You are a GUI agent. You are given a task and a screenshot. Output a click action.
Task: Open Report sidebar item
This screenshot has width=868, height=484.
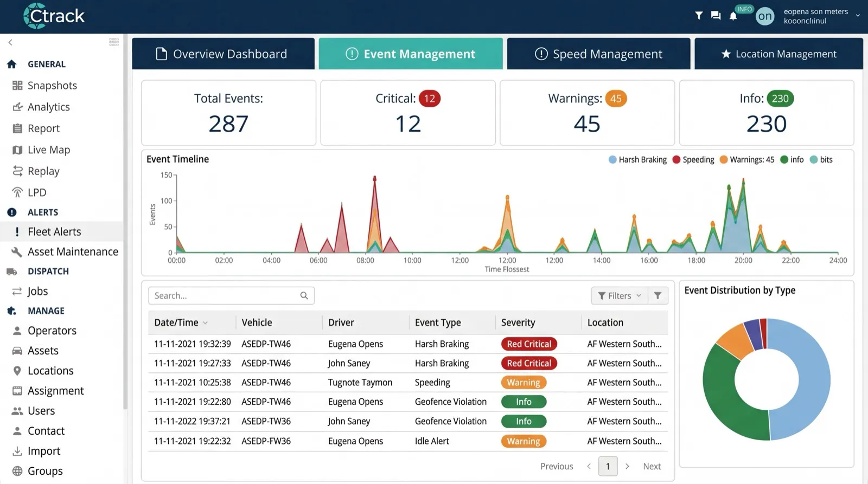point(43,128)
